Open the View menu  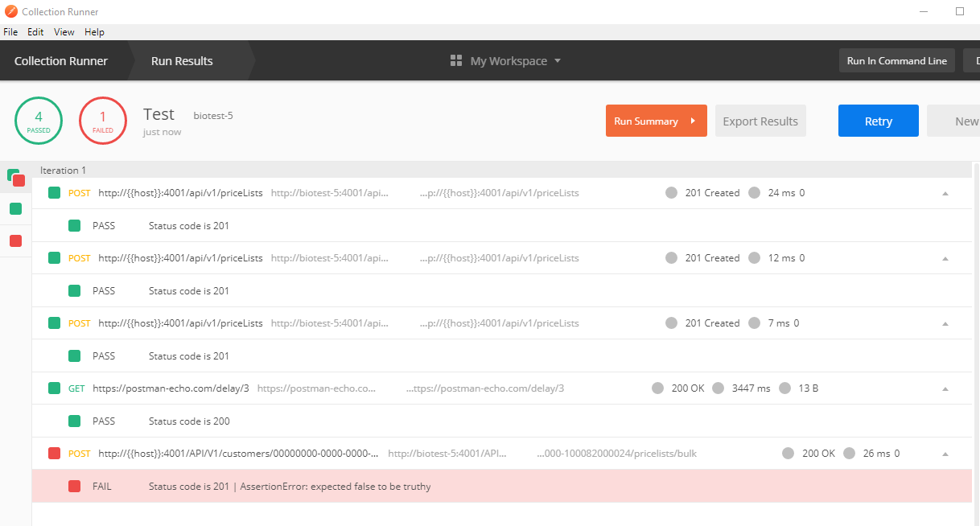click(x=64, y=32)
